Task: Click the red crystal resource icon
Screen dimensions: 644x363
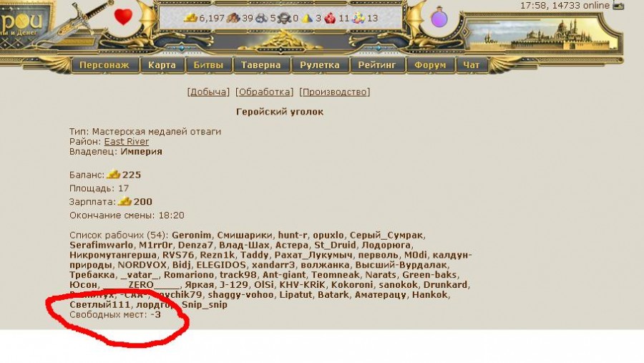Action: 330,18
